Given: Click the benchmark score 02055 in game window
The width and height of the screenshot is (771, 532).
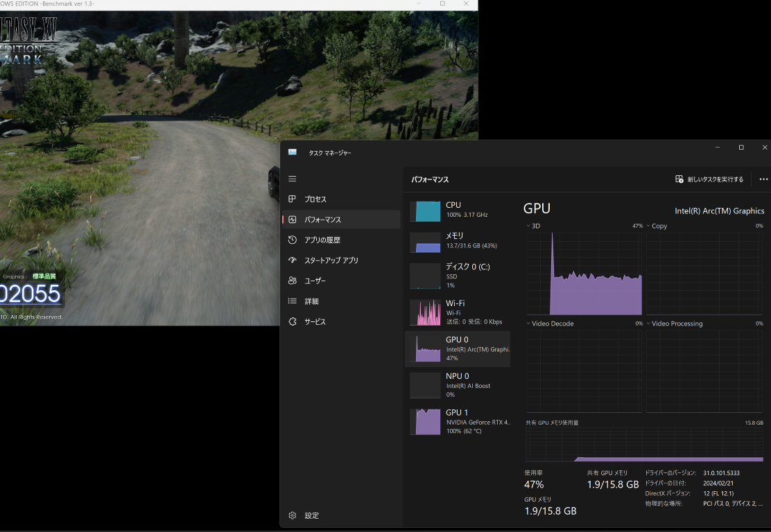Looking at the screenshot, I should coord(30,294).
